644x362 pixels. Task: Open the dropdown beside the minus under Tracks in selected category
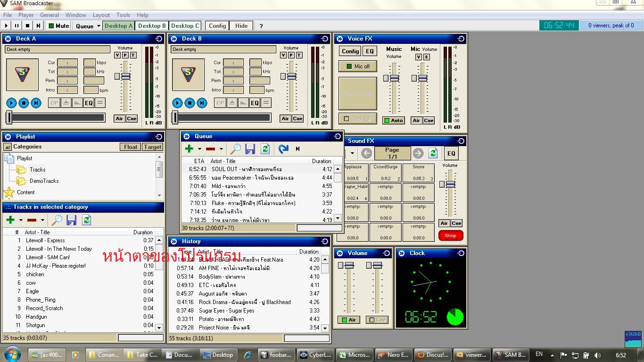point(42,220)
